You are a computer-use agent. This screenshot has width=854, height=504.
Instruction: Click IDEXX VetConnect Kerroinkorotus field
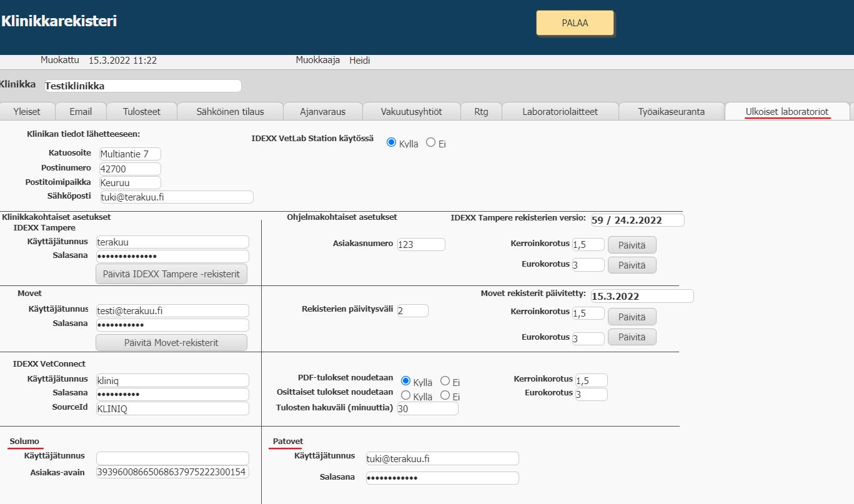tap(591, 380)
